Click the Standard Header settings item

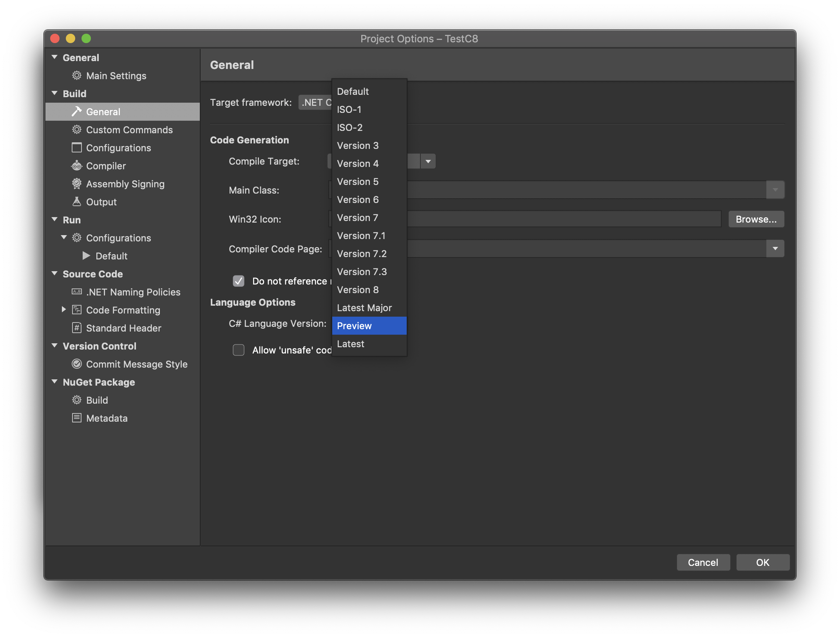coord(123,328)
